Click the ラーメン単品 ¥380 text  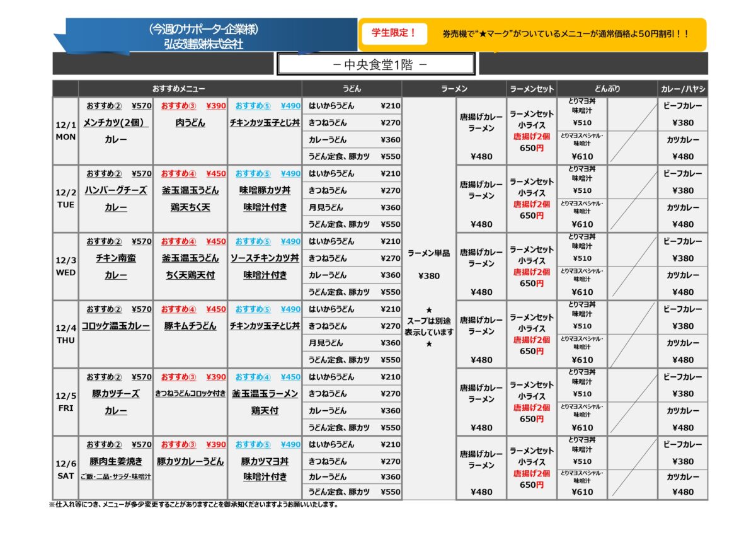(x=428, y=264)
